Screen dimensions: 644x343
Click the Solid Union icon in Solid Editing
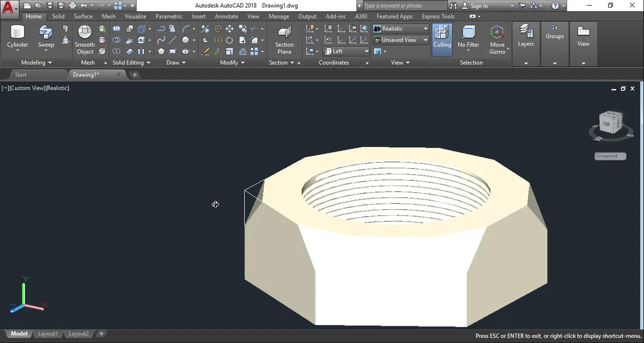(x=117, y=29)
